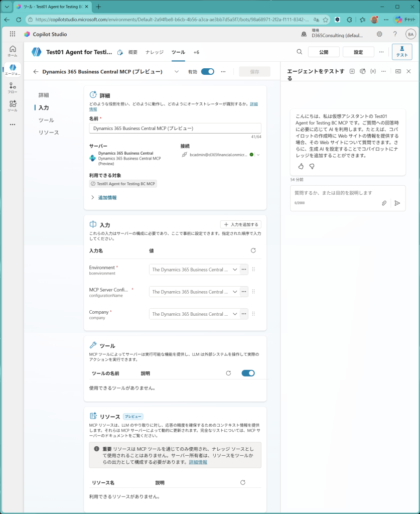Open the フロー (Flows) sidebar icon
420x514 pixels.
pyautogui.click(x=13, y=88)
